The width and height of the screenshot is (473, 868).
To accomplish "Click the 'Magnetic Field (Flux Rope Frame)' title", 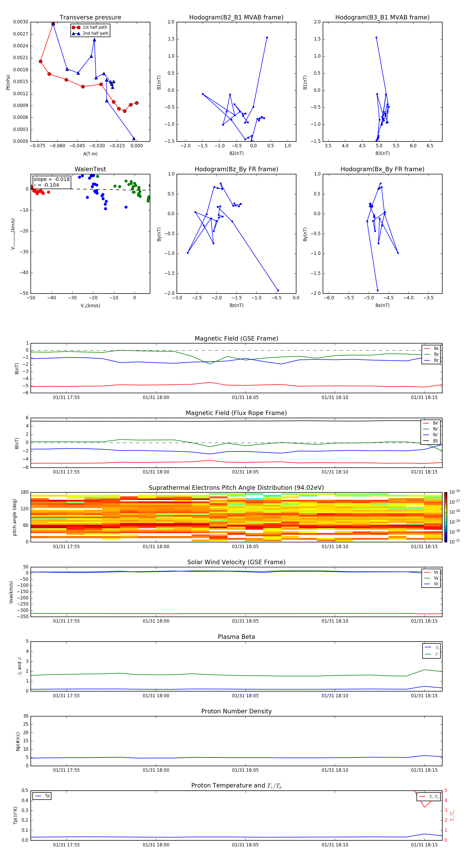I will (236, 413).
